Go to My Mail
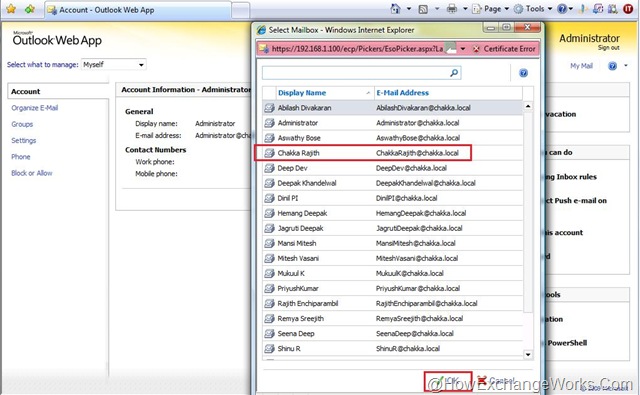This screenshot has height=395, width=640. pos(581,66)
